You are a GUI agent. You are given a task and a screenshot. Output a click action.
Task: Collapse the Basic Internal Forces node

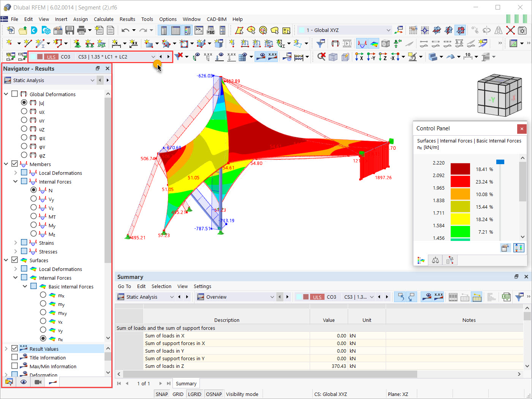25,286
